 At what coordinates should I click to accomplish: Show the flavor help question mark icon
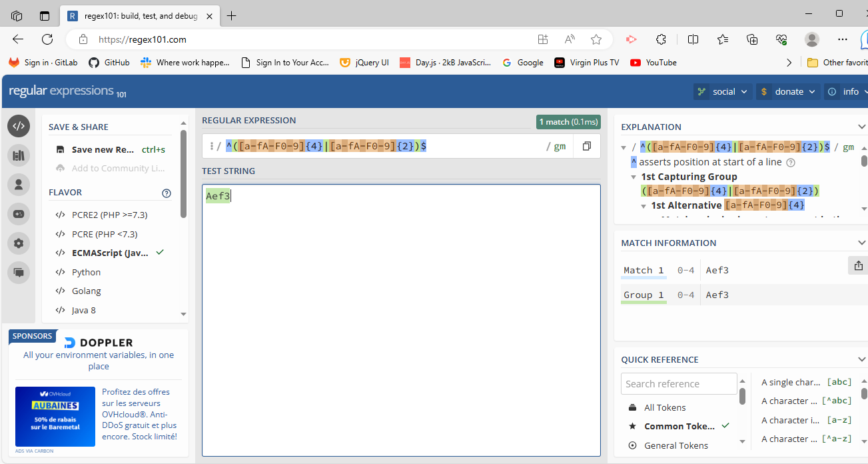[x=167, y=193]
